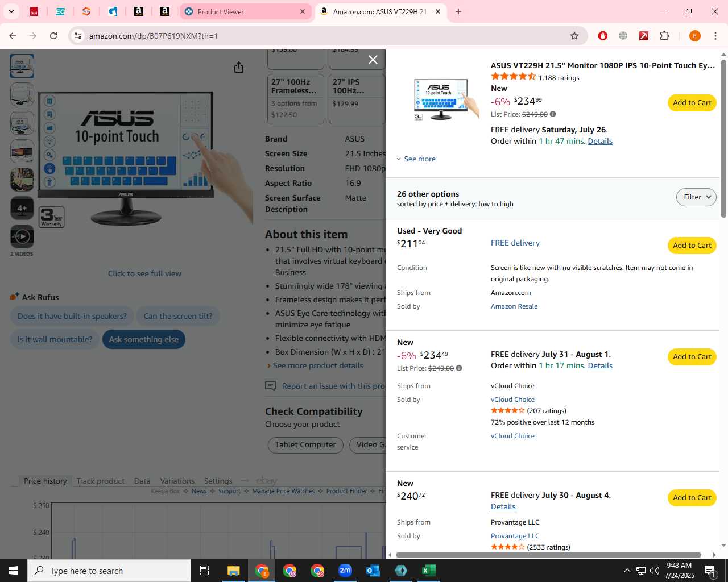Click Ask something else button
The width and height of the screenshot is (728, 582).
tap(144, 339)
